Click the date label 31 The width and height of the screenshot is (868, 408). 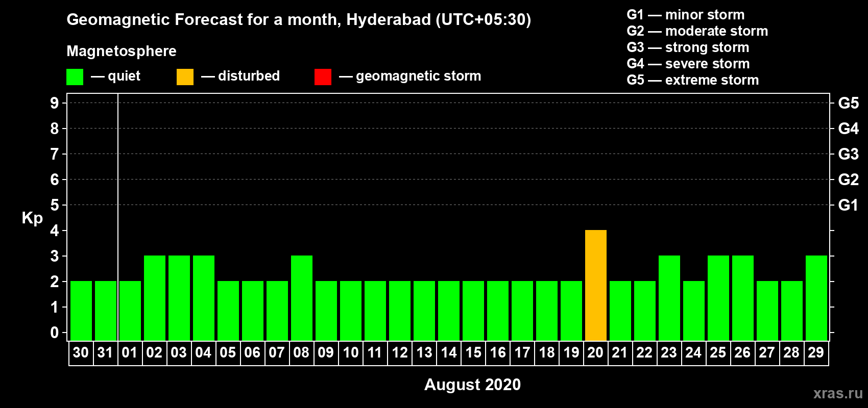coord(105,352)
